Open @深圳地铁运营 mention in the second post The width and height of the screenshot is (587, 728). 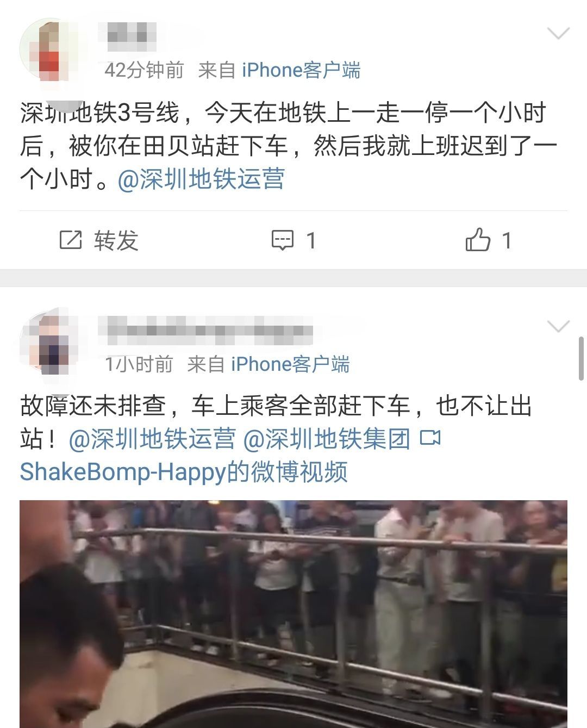[x=152, y=439]
